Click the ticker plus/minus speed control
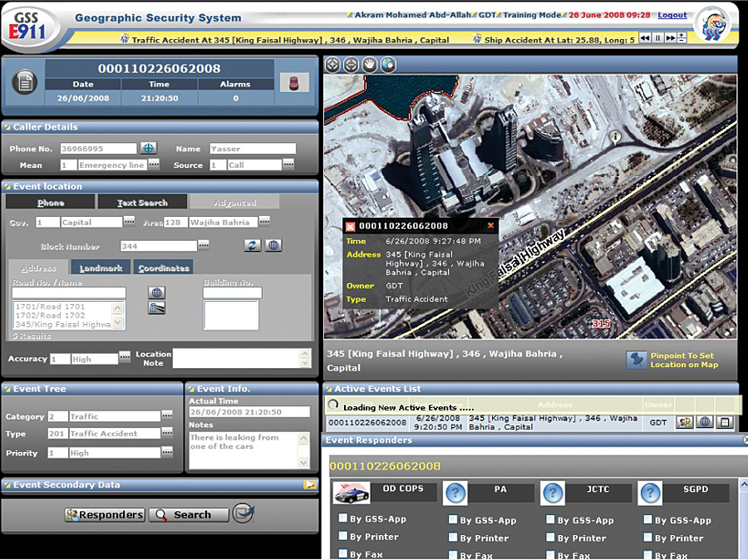 click(682, 37)
